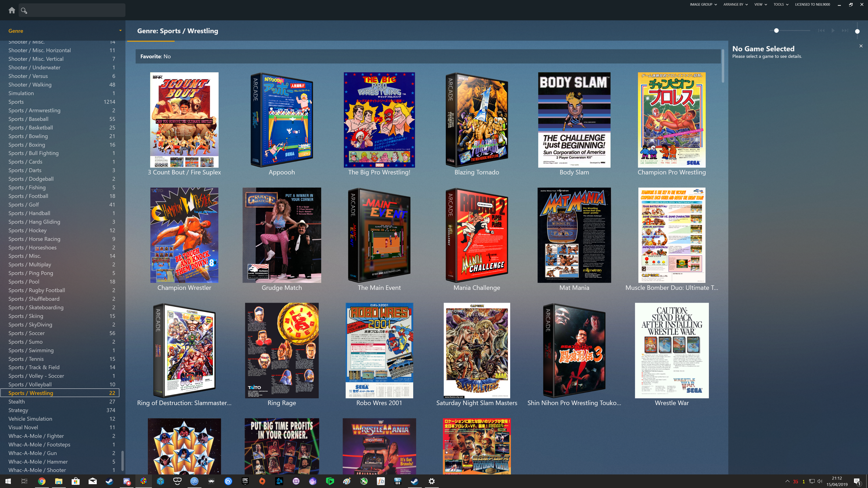Switch to LaunchBox cube taskbar icon
The width and height of the screenshot is (868, 488).
[144, 481]
